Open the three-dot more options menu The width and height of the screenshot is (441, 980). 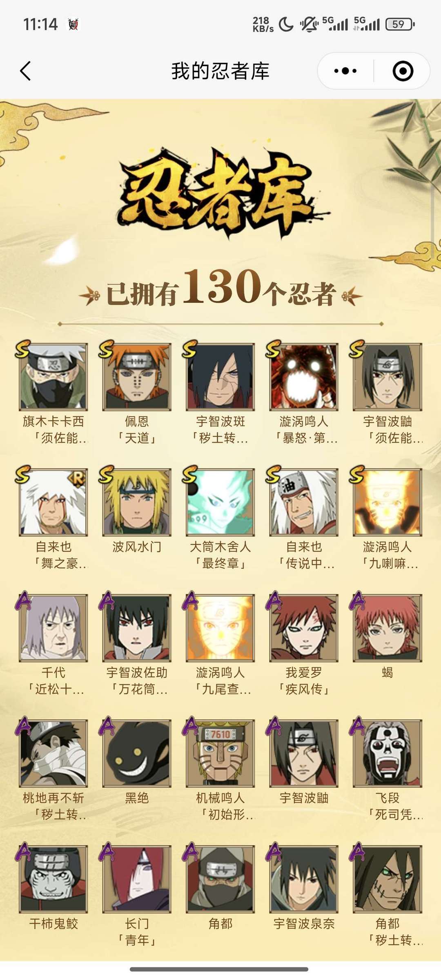click(x=345, y=71)
